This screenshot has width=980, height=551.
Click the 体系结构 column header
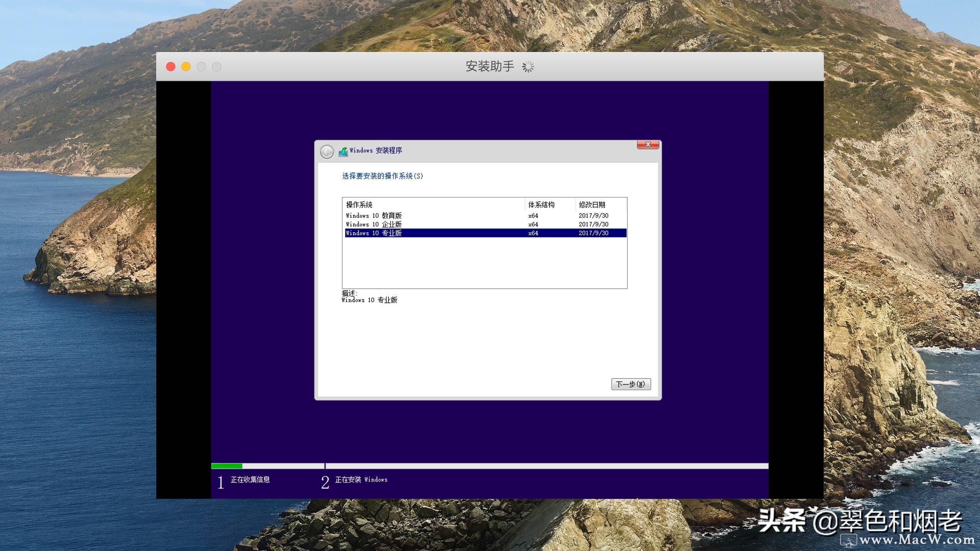point(541,205)
